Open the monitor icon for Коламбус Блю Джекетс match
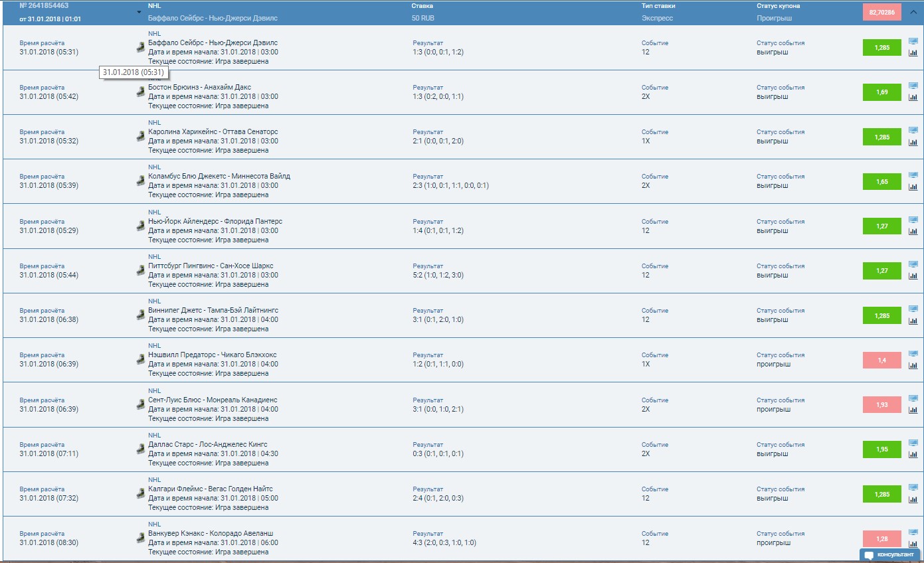This screenshot has width=924, height=563. pyautogui.click(x=913, y=175)
